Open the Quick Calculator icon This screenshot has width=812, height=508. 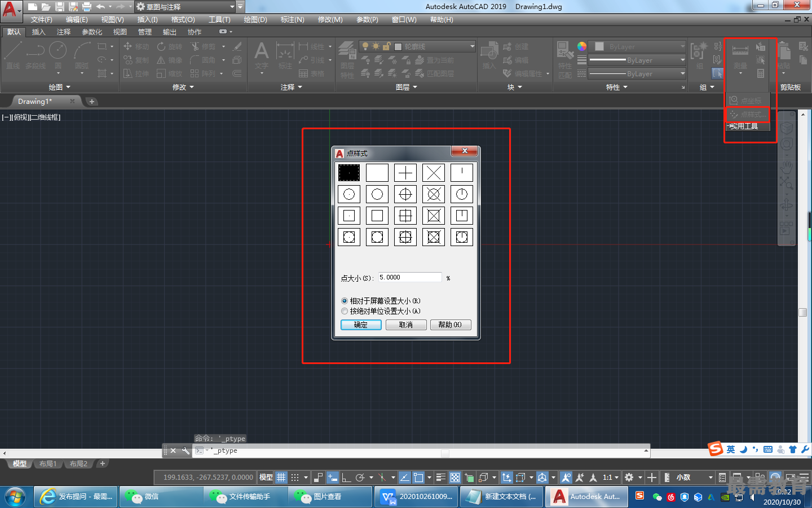(761, 73)
